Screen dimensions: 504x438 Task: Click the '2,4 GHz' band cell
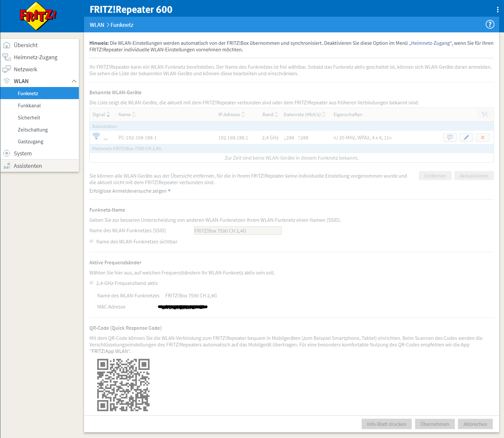click(x=270, y=138)
